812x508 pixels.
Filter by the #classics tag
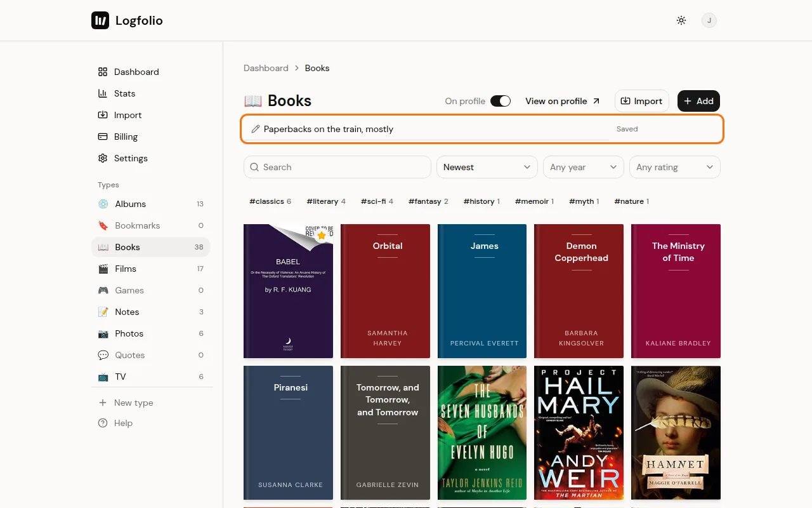(x=270, y=201)
